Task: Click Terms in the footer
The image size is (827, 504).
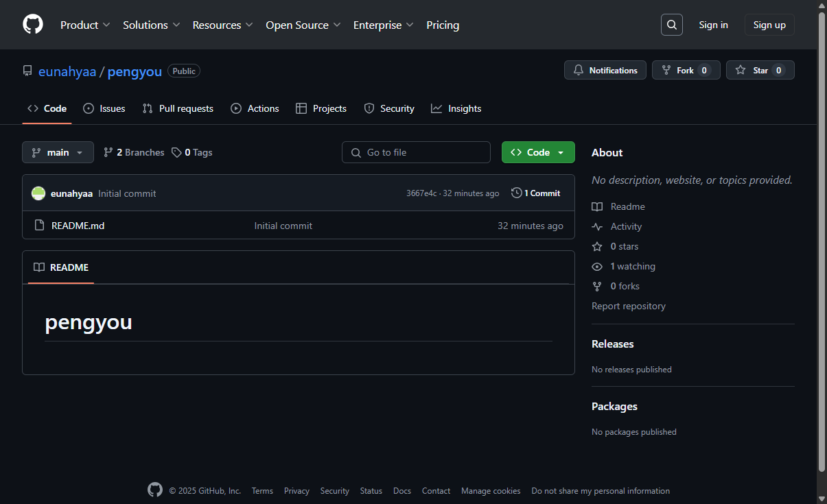Action: [262, 491]
